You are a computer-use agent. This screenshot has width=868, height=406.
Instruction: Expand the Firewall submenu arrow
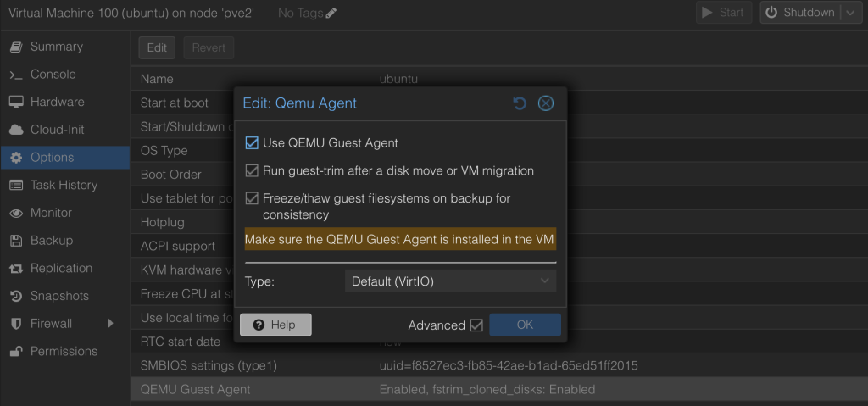coord(111,323)
